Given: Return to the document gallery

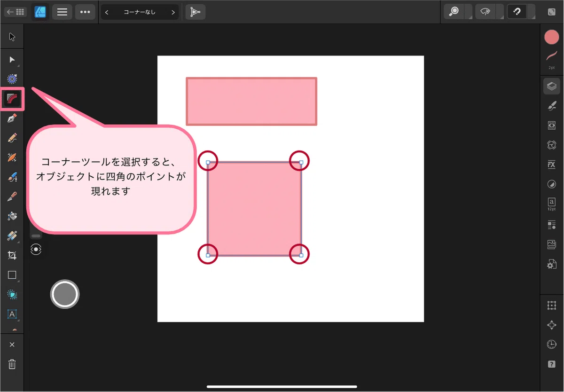Looking at the screenshot, I should click(16, 12).
